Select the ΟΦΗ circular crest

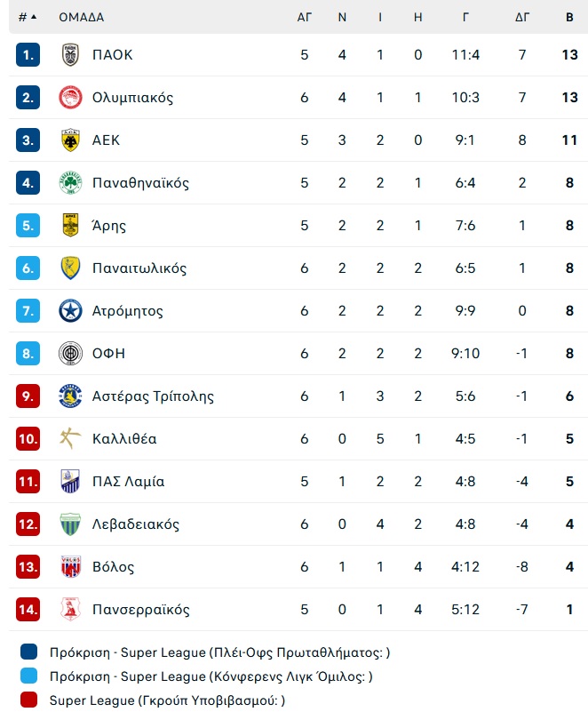(x=70, y=354)
